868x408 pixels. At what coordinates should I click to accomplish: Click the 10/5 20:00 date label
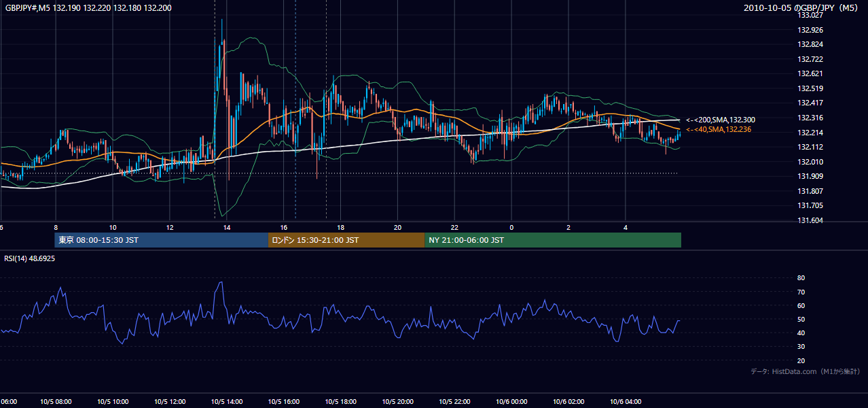[397, 402]
